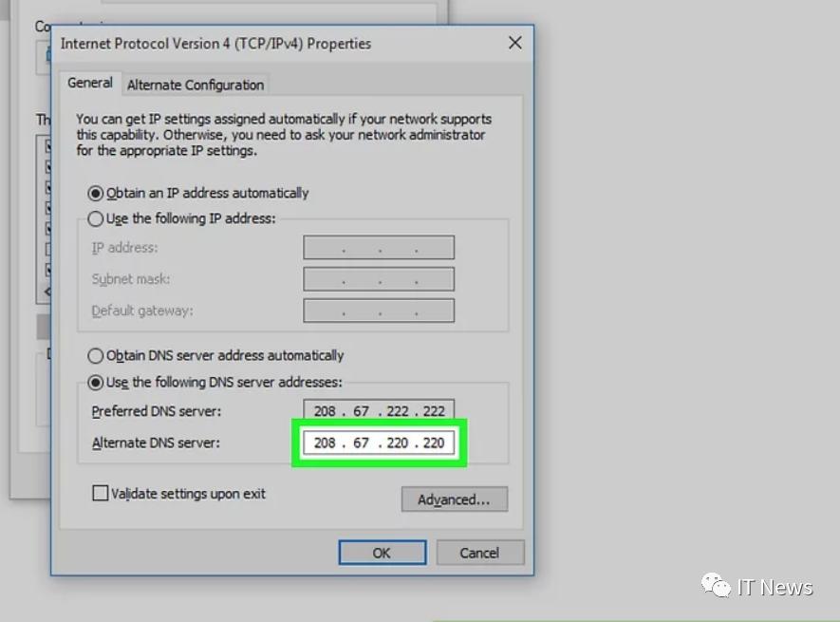
Task: Close the TCP/IPv4 Properties dialog
Action: coord(514,43)
